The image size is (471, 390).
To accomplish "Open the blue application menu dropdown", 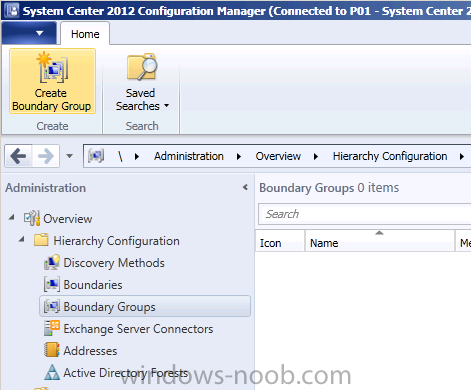I will pos(29,33).
